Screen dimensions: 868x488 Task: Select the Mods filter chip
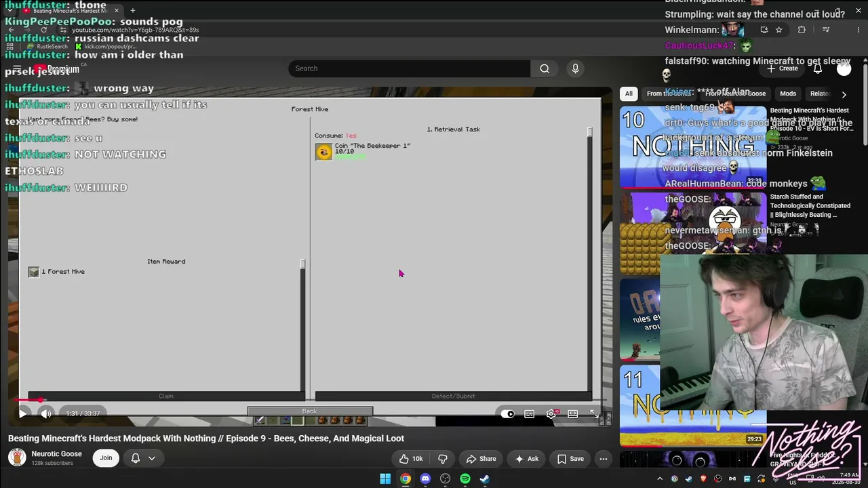(788, 94)
